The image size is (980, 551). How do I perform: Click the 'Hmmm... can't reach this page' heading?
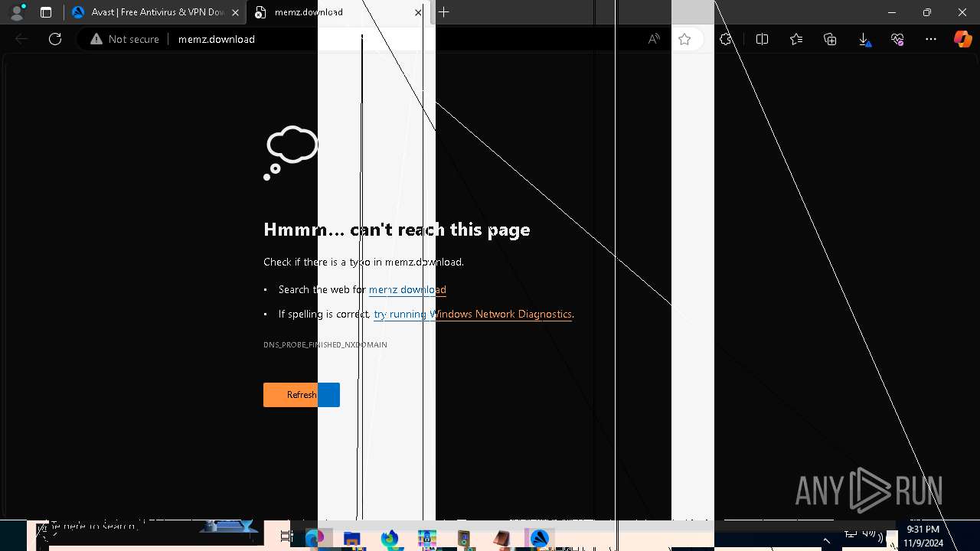[x=397, y=230]
